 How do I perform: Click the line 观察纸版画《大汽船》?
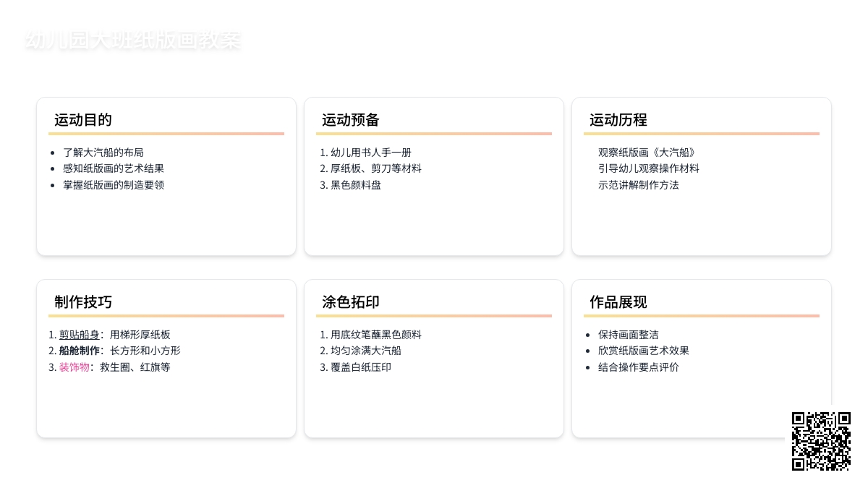click(647, 153)
